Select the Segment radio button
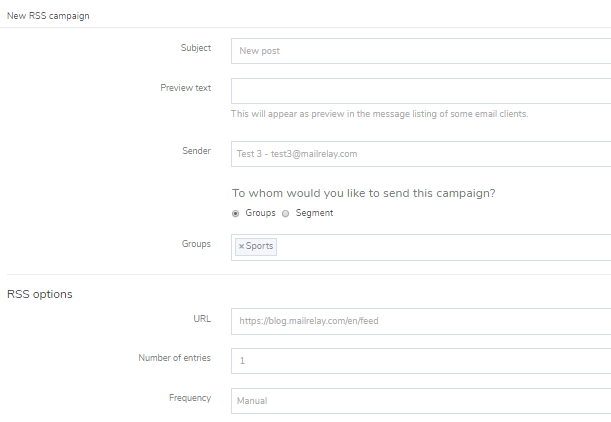The width and height of the screenshot is (611, 422). 285,213
